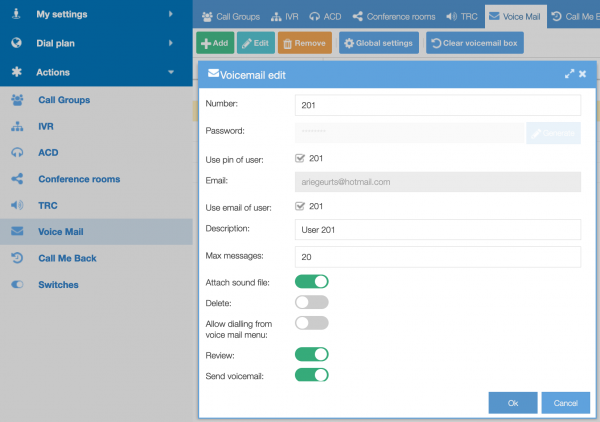The image size is (600, 422).
Task: Click the Call Me Back history icon in sidebar
Action: pos(17,258)
